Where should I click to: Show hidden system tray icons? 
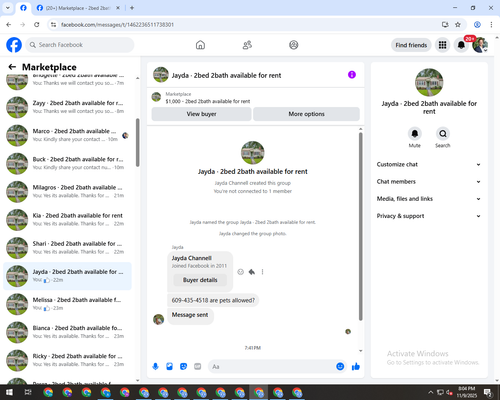point(431,392)
